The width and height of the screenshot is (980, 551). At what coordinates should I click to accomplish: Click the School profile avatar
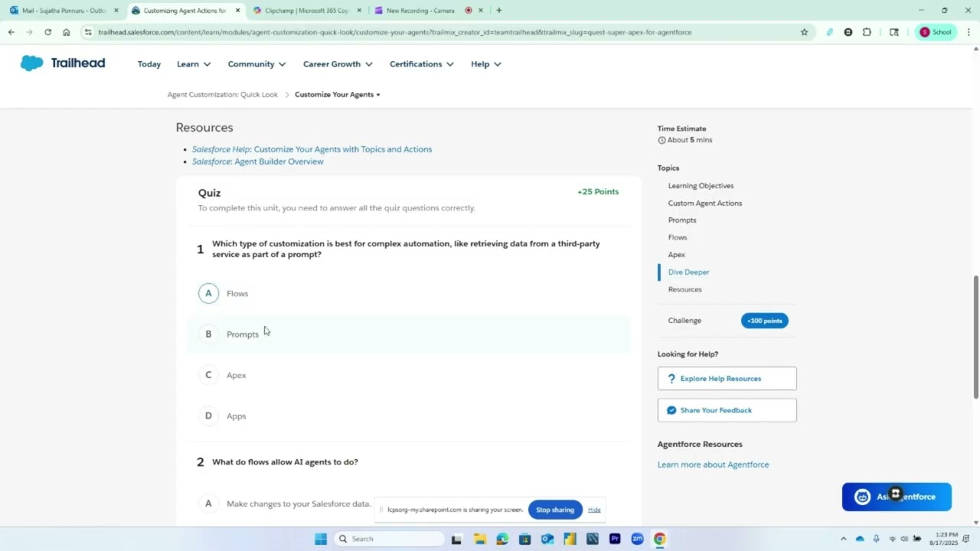point(936,32)
